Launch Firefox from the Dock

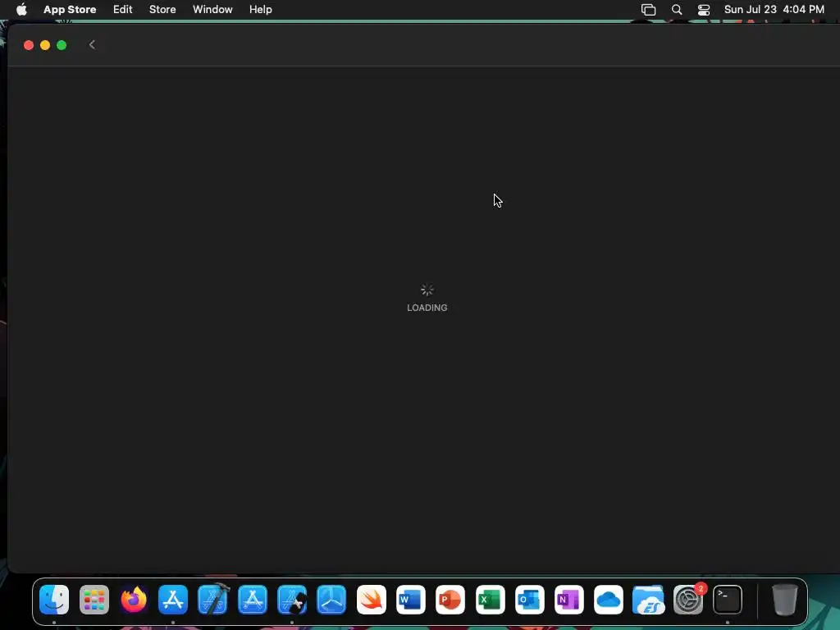134,600
